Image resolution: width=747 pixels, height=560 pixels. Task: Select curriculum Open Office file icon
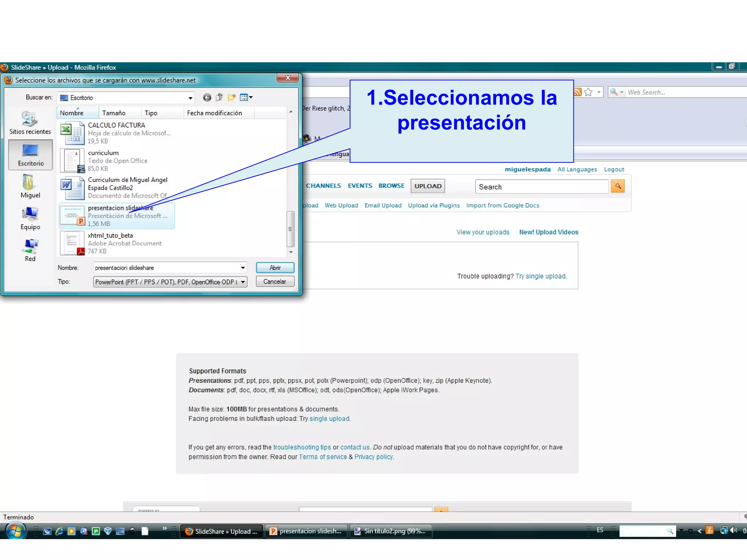(72, 160)
